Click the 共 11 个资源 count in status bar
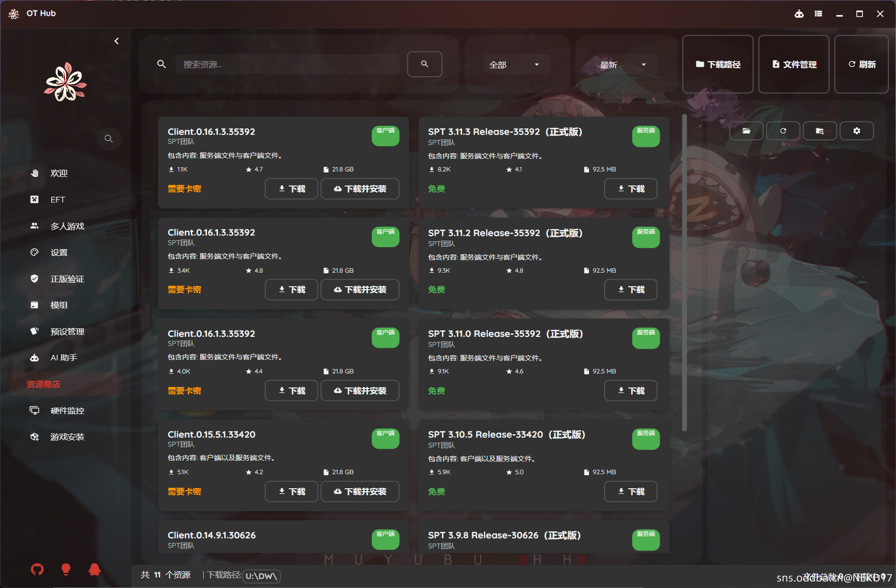Image resolution: width=896 pixels, height=588 pixels. (x=166, y=575)
